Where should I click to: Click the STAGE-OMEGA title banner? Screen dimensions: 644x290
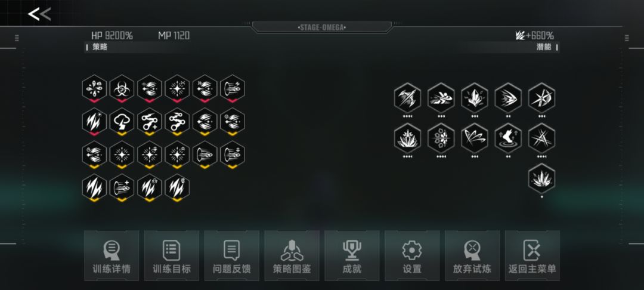tap(322, 27)
